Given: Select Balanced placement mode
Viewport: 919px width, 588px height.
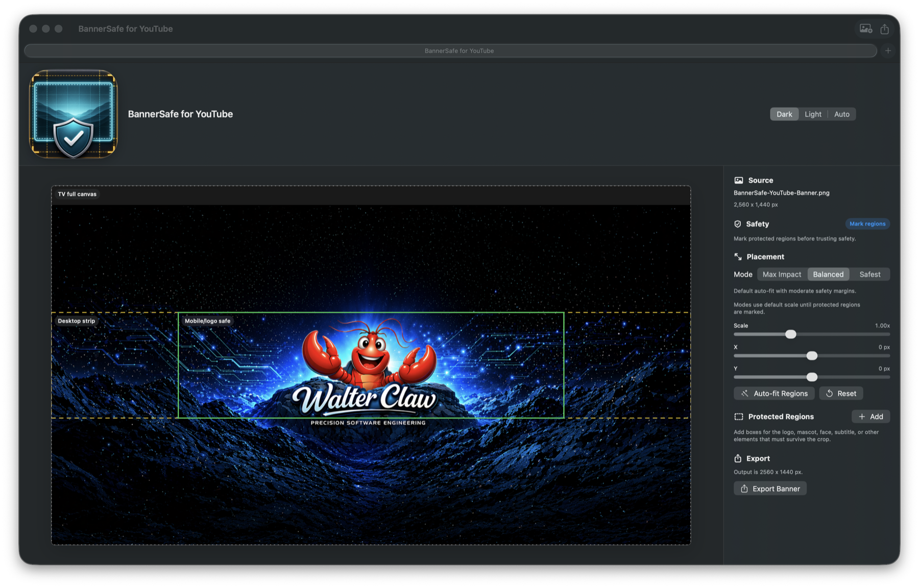Looking at the screenshot, I should (828, 275).
